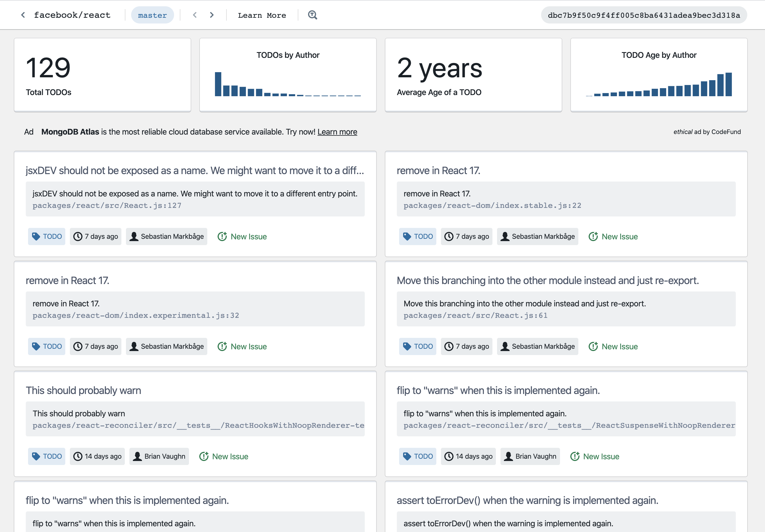Viewport: 765px width, 532px height.
Task: Click last bar in TODO Age by Author chart
Action: tap(729, 84)
